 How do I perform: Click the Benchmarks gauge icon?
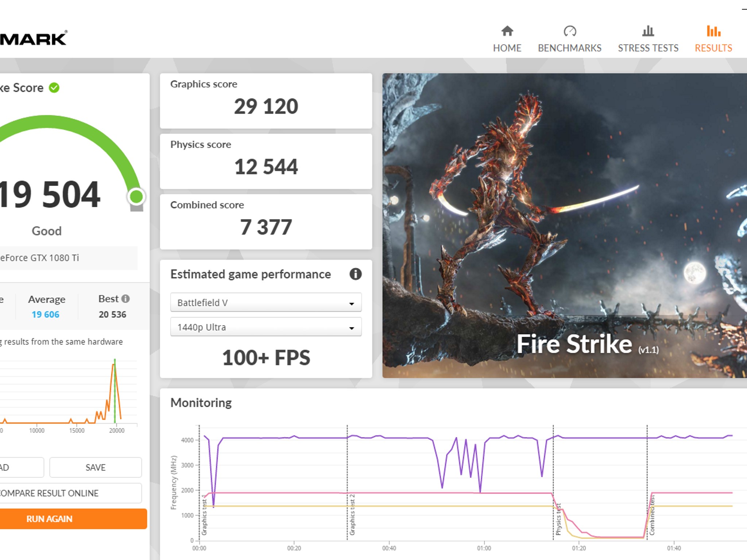pyautogui.click(x=570, y=31)
